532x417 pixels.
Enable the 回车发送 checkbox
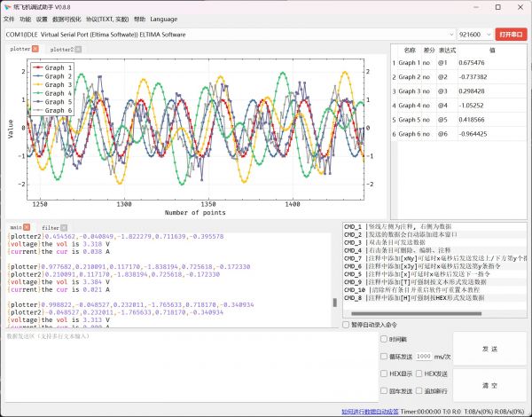coord(384,391)
